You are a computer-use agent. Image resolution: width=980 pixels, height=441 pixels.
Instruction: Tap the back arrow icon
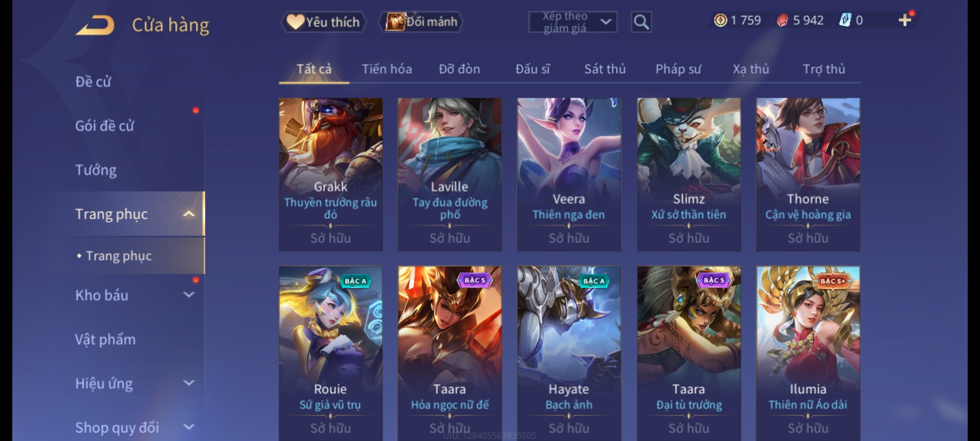[x=95, y=25]
